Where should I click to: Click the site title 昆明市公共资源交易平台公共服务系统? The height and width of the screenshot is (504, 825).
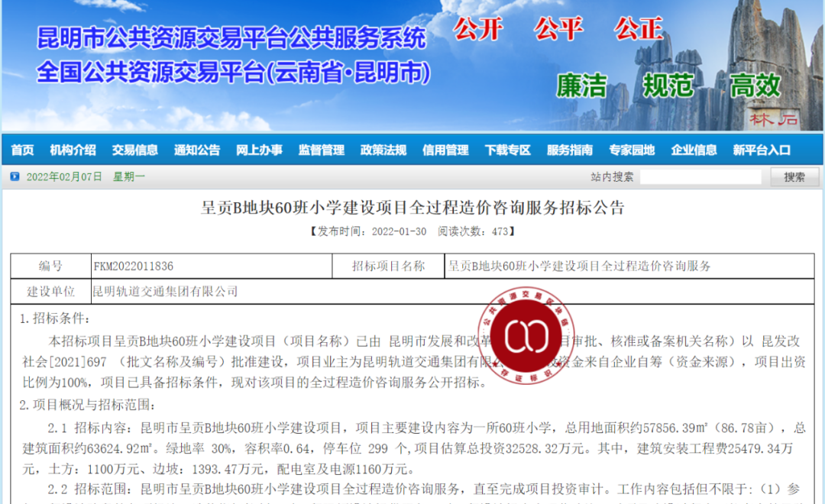click(x=231, y=38)
